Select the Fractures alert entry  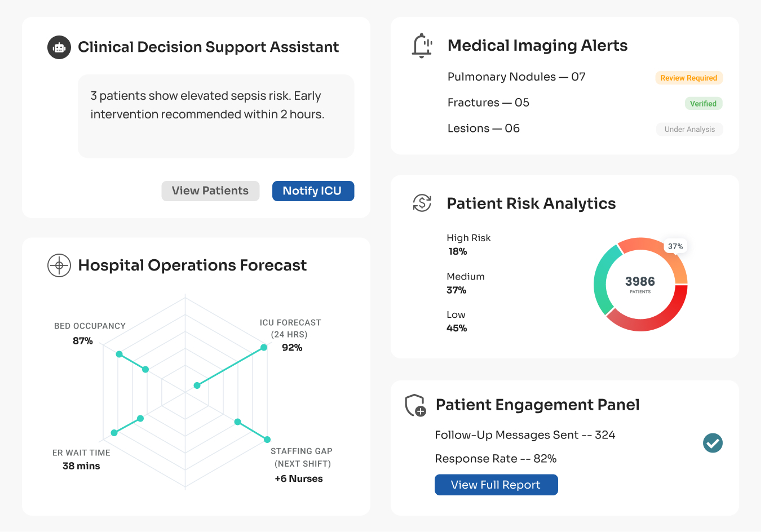pos(488,103)
